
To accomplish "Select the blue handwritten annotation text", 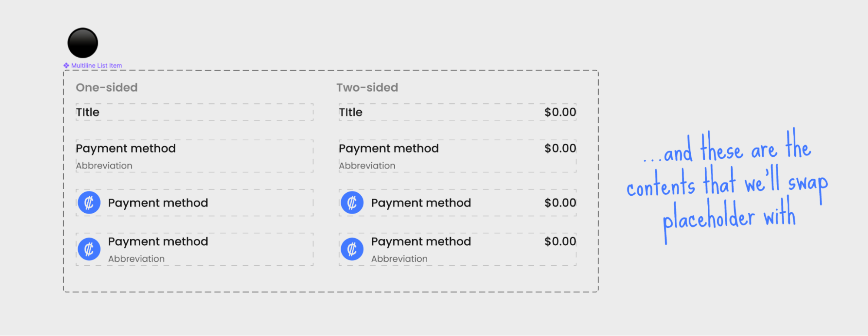I will (727, 184).
